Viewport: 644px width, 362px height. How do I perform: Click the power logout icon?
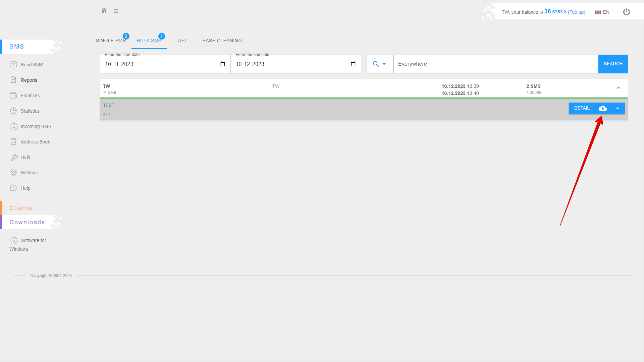pyautogui.click(x=626, y=12)
